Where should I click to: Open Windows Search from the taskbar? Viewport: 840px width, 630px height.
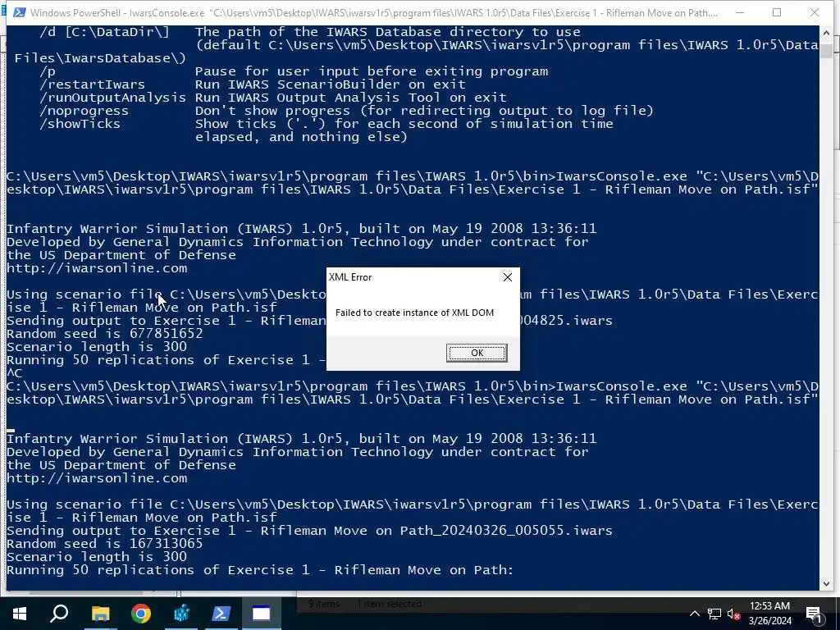pyautogui.click(x=59, y=614)
